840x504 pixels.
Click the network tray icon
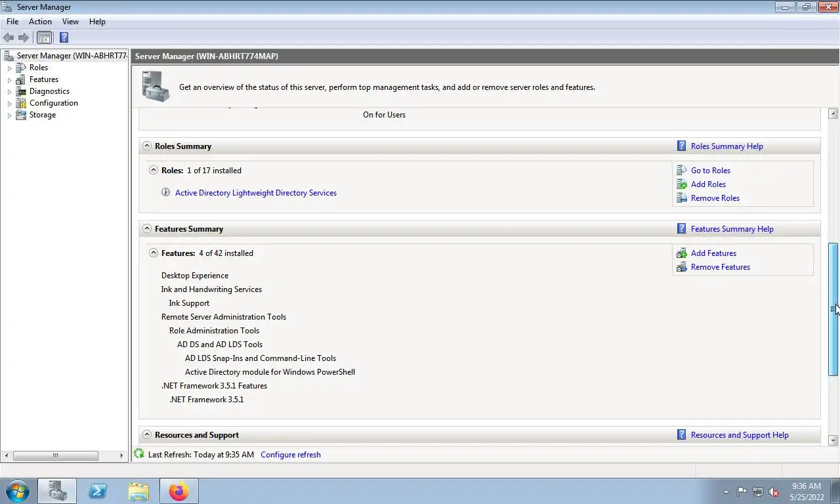(x=758, y=492)
